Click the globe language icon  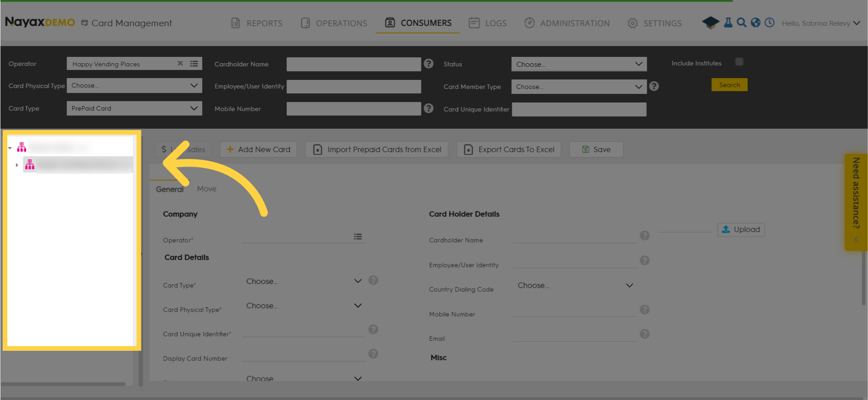tap(756, 23)
